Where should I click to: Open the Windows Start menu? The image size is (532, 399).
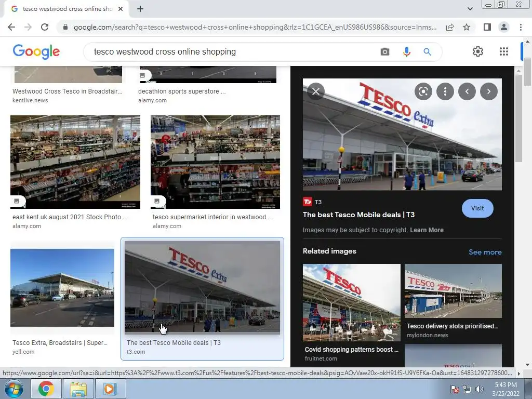14,389
